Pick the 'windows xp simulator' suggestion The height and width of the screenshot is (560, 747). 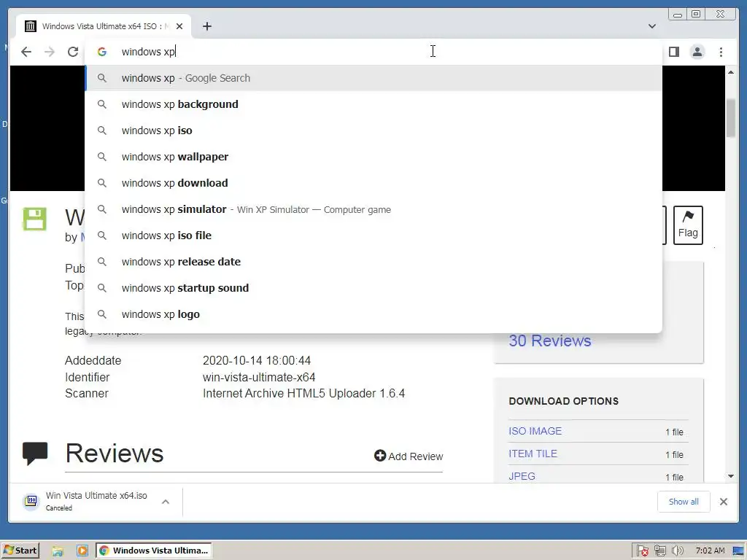(x=373, y=209)
